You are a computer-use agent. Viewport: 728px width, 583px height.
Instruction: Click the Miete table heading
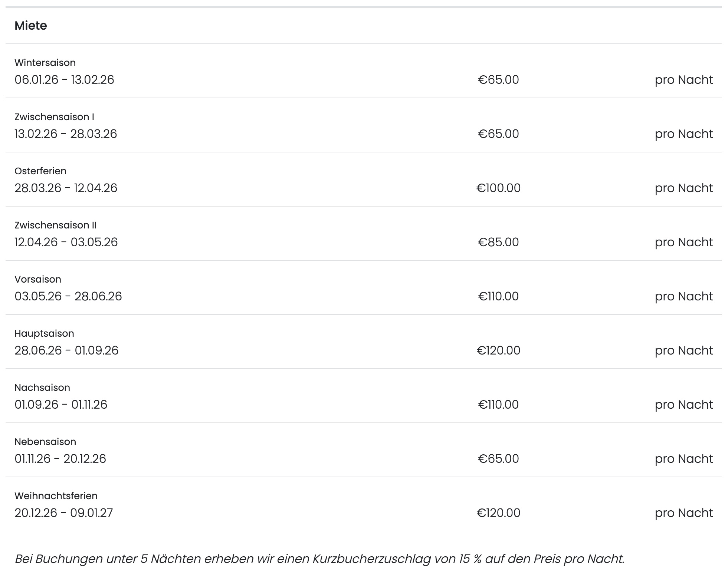(x=31, y=26)
